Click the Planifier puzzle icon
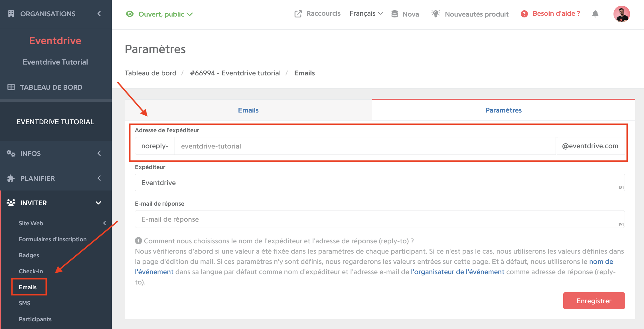This screenshot has width=644, height=329. click(11, 178)
